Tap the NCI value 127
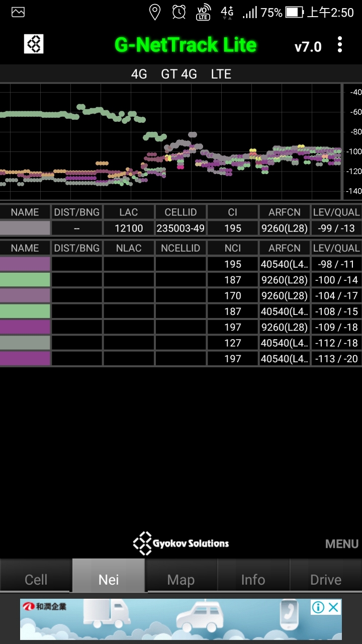The image size is (362, 644). pos(233,343)
